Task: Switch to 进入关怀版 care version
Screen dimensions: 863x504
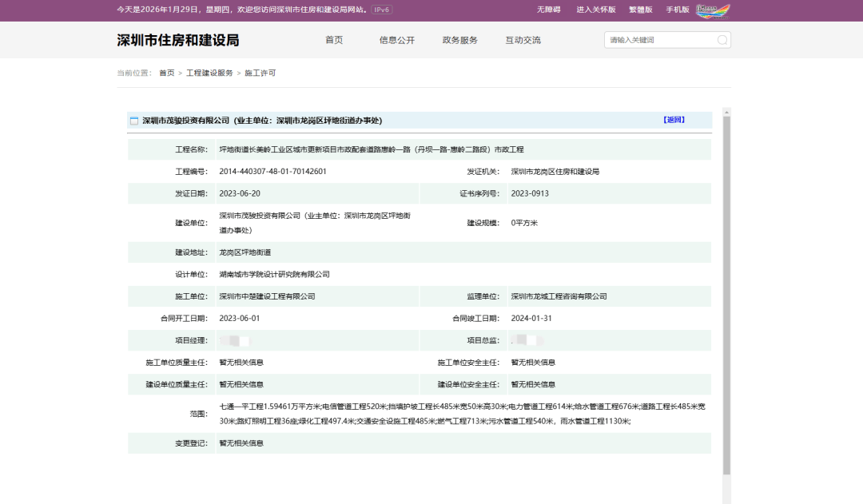Action: (x=596, y=10)
